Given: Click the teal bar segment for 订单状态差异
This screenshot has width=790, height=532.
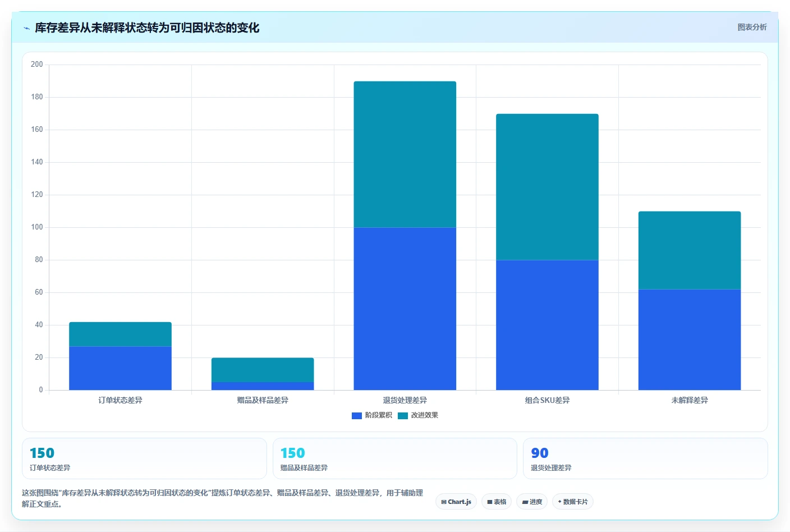Looking at the screenshot, I should pos(120,334).
